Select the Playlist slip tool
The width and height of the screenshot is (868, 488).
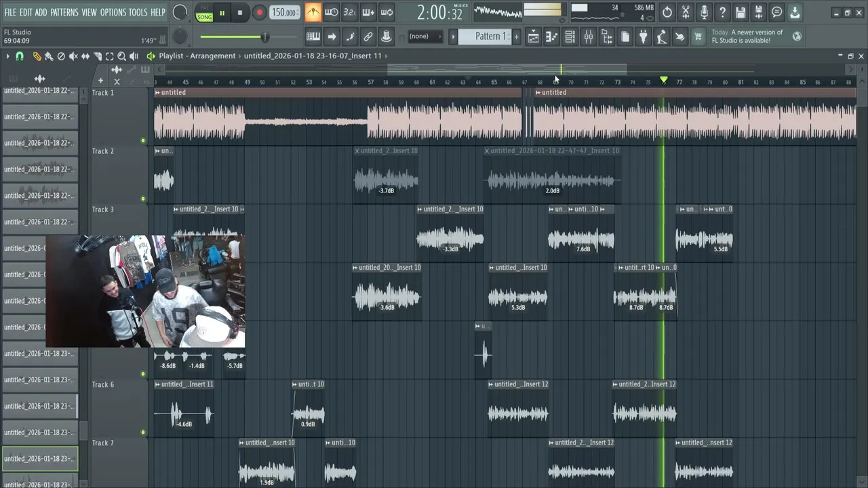85,56
